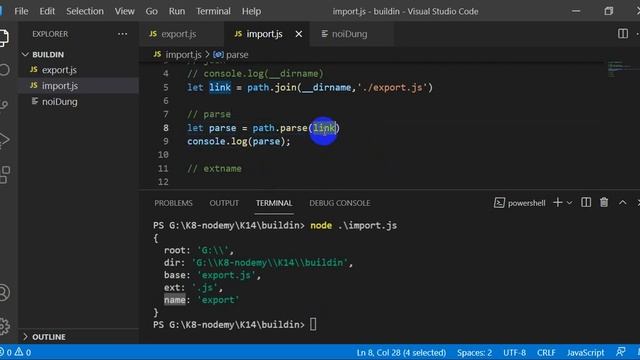Show the TERMINAL panel tab
The height and width of the screenshot is (360, 640).
pos(274,203)
